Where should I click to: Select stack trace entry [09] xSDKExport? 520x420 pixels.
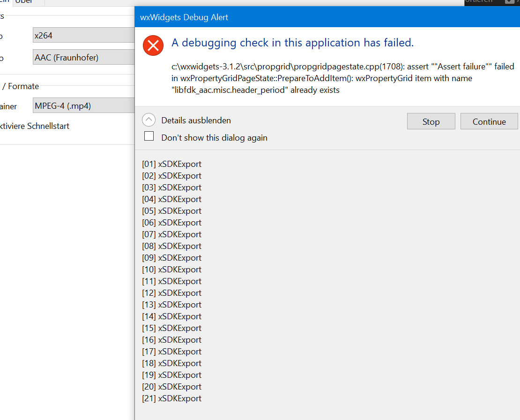click(x=172, y=258)
